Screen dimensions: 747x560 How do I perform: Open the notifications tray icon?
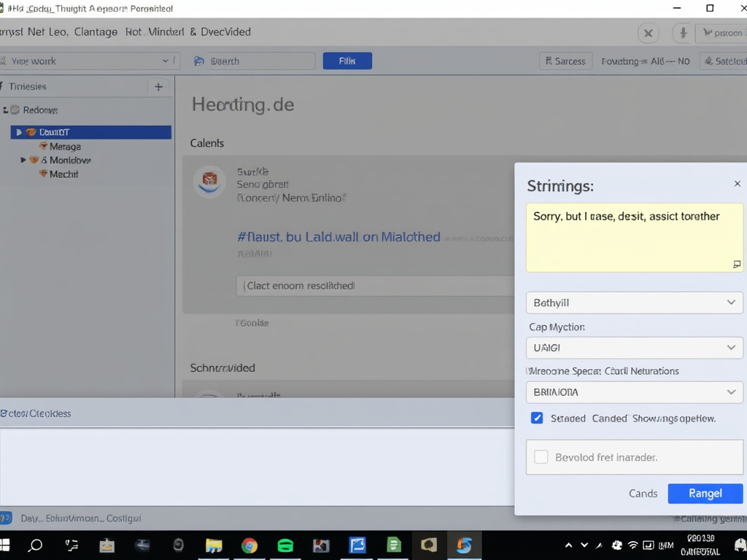point(740,545)
